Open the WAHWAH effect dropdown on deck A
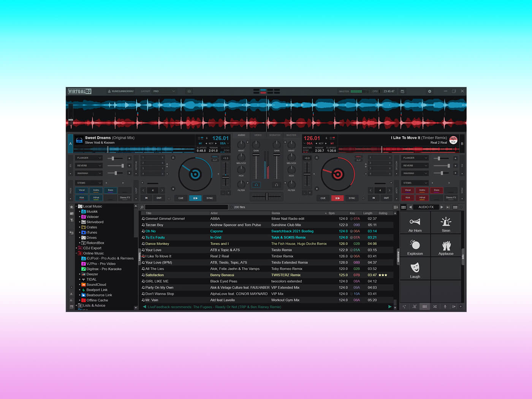 point(89,173)
